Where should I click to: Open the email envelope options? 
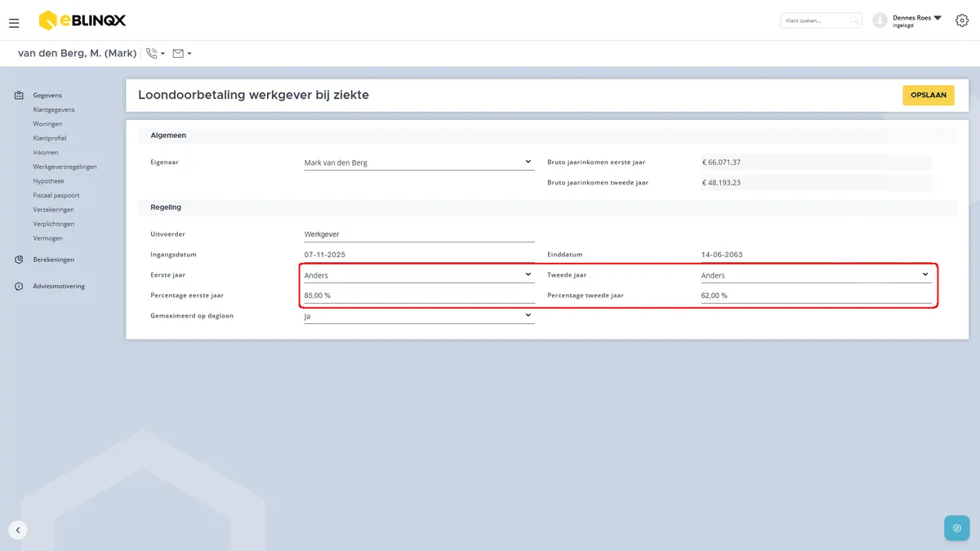click(x=182, y=54)
